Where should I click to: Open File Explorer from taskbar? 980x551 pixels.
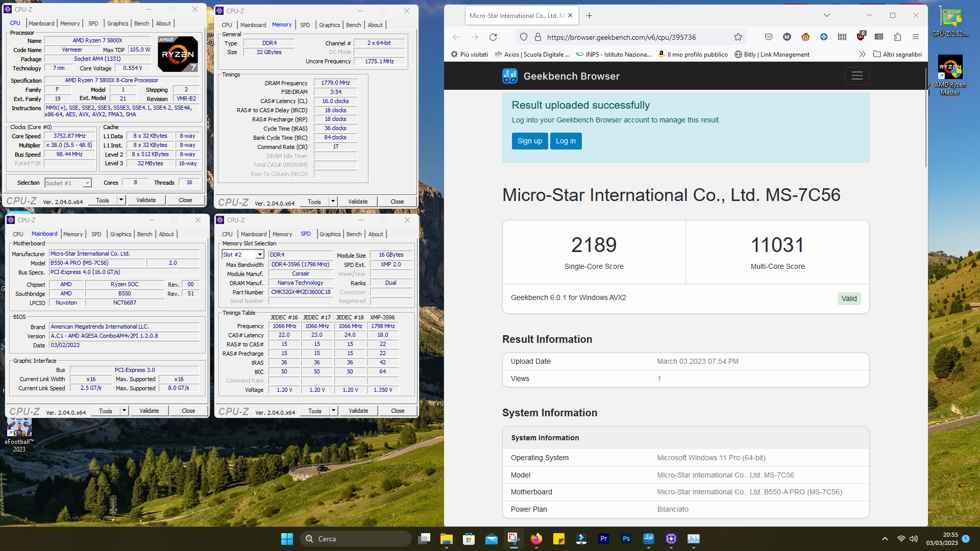click(x=447, y=539)
